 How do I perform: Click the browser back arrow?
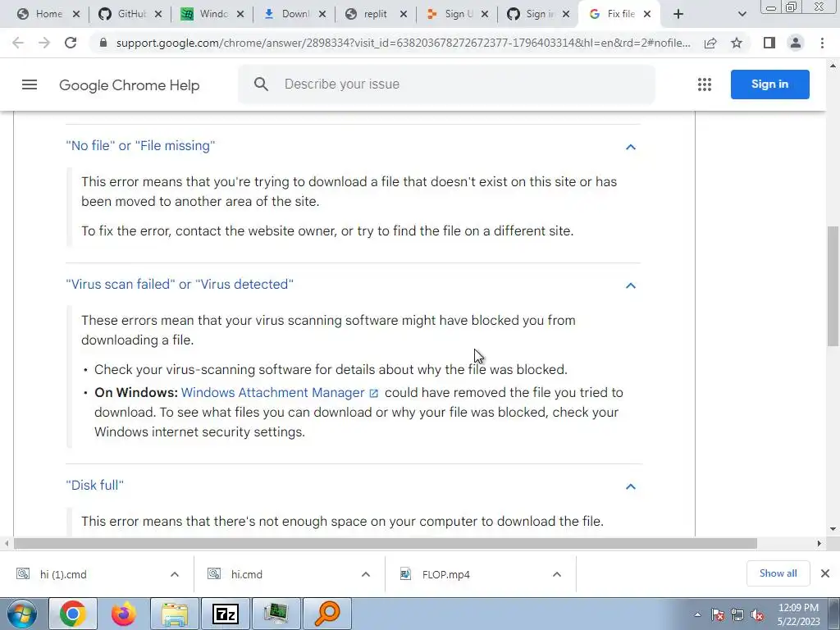(x=18, y=43)
